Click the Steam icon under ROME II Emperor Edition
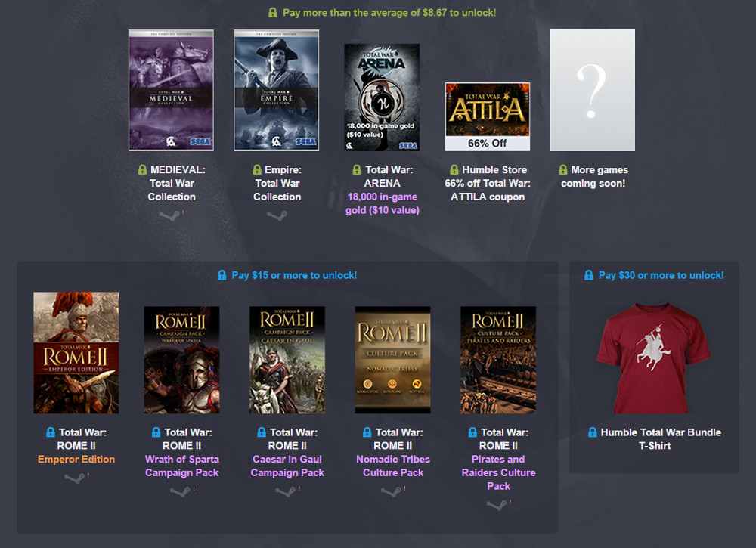The height and width of the screenshot is (548, 756). pos(75,478)
